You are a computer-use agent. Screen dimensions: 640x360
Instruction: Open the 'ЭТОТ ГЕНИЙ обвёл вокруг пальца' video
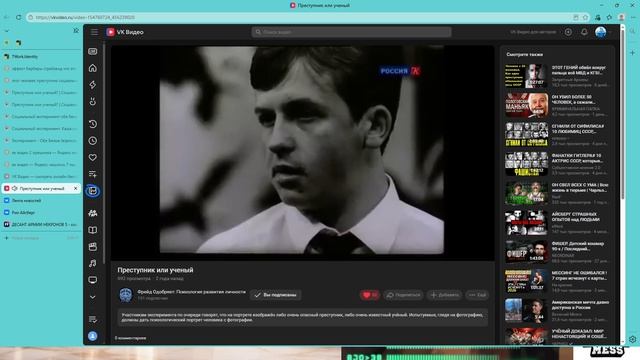pyautogui.click(x=556, y=76)
